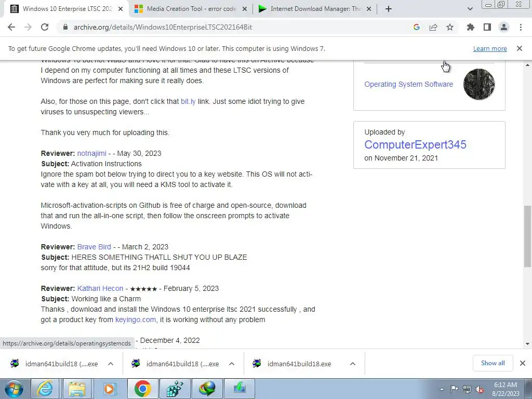Click the five-star rating in Kathari review
Image resolution: width=532 pixels, height=399 pixels.
coord(143,289)
